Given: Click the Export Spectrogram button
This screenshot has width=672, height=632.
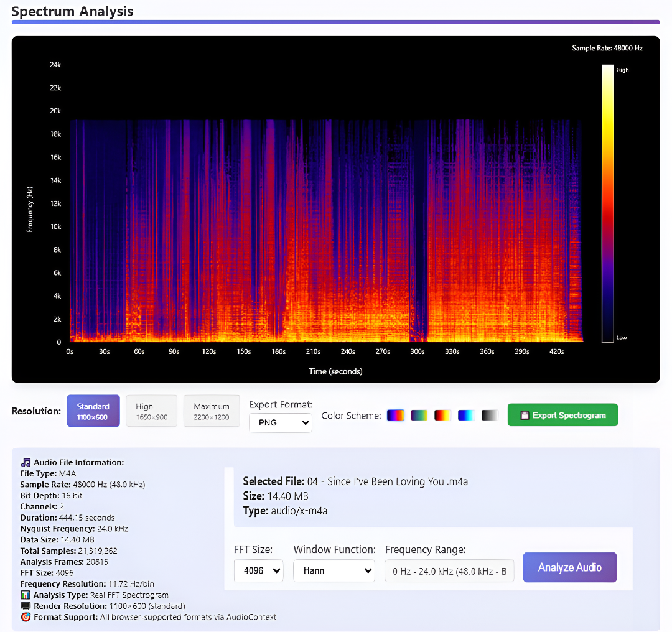Looking at the screenshot, I should pyautogui.click(x=562, y=415).
